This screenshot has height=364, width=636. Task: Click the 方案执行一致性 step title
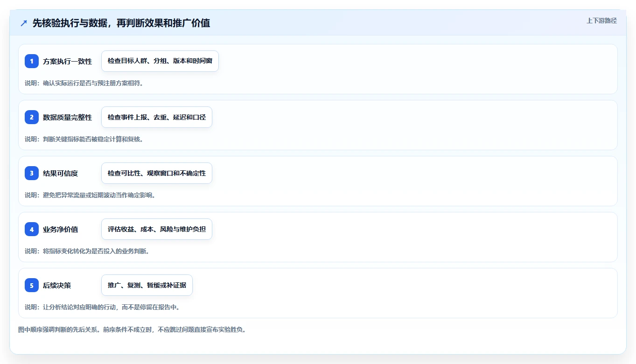(x=67, y=61)
